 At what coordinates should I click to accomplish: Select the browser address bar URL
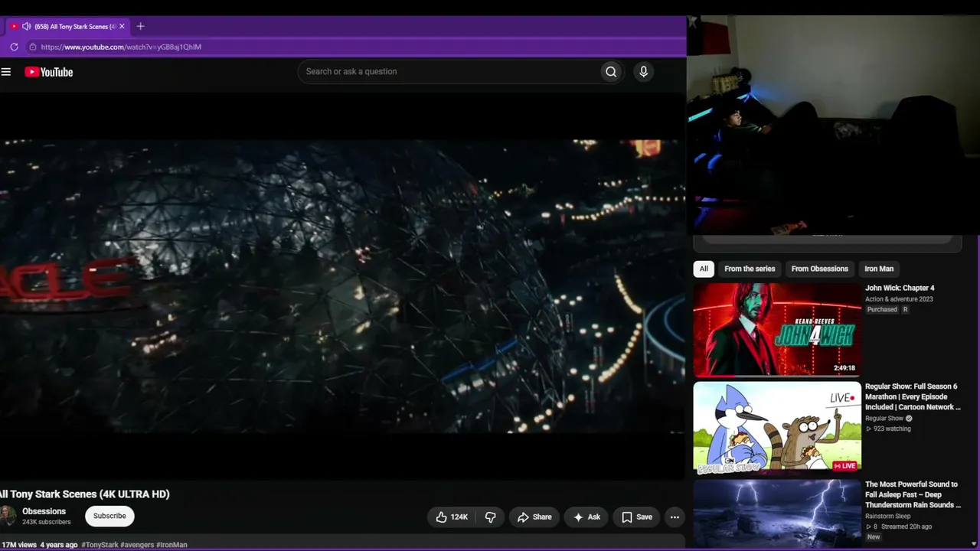click(x=121, y=47)
